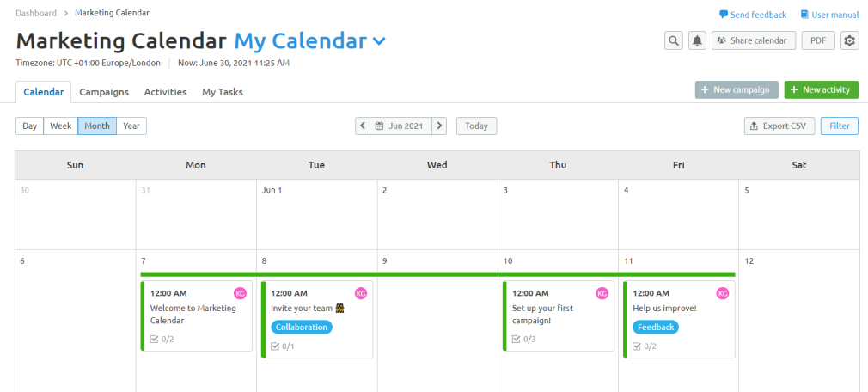The height and width of the screenshot is (392, 868).
Task: Click the 0/2 checklist on Welcome activity
Action: pos(162,339)
